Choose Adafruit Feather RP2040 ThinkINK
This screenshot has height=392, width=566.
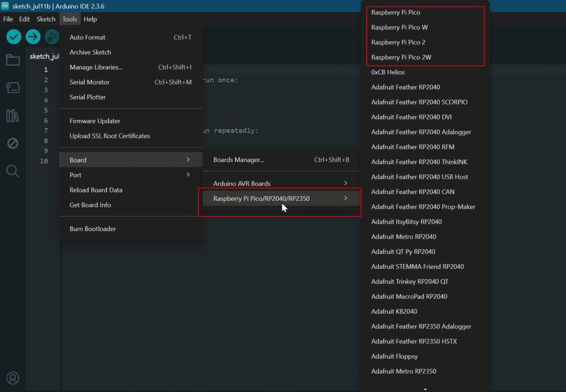[x=425, y=162]
